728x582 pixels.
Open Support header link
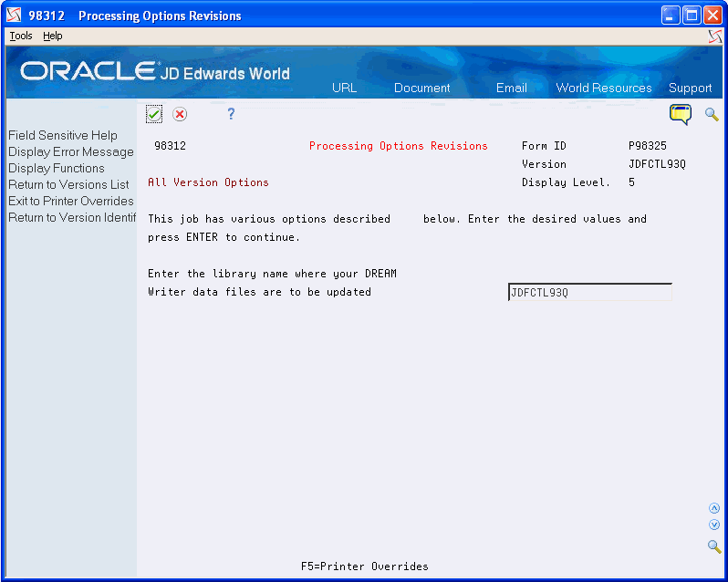(690, 88)
